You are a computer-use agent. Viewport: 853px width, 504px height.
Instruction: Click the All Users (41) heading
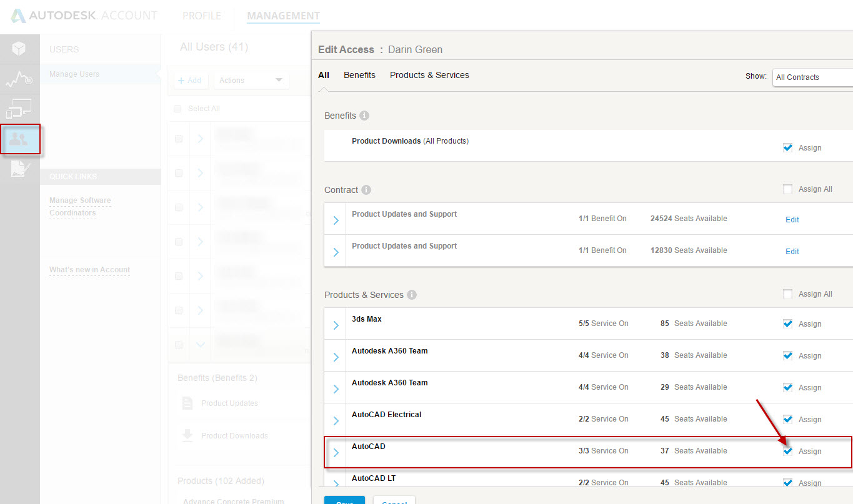(214, 47)
